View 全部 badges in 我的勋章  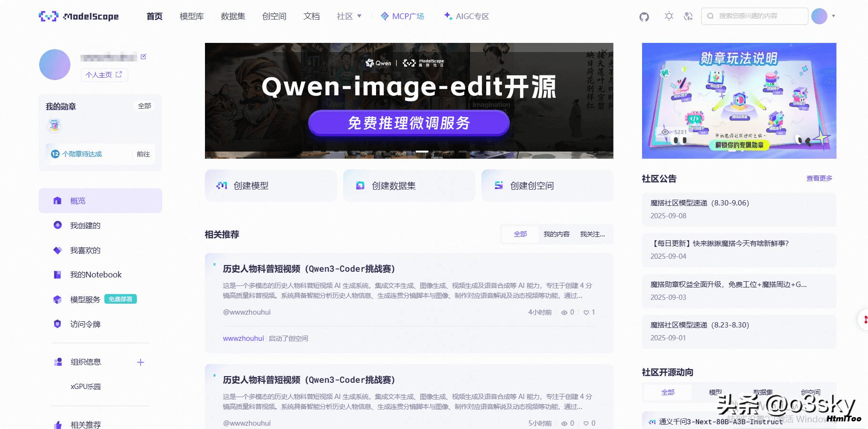click(x=144, y=106)
